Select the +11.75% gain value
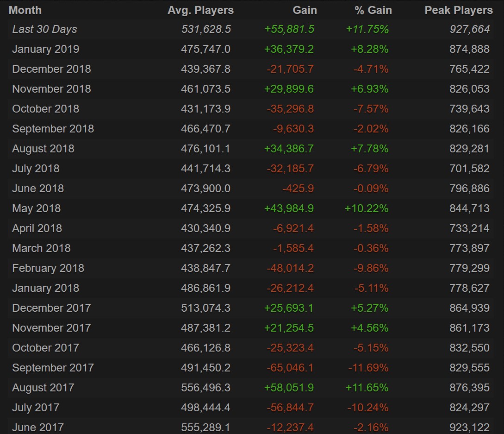The width and height of the screenshot is (504, 434). click(367, 29)
